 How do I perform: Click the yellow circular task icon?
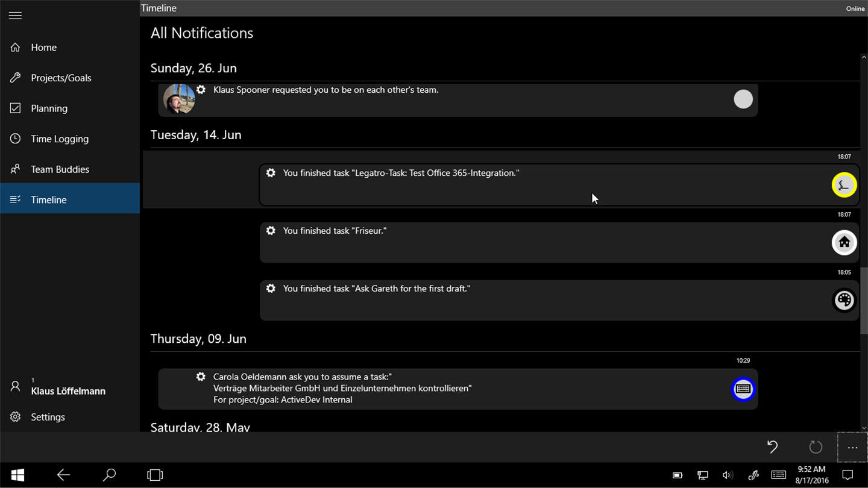pyautogui.click(x=844, y=185)
